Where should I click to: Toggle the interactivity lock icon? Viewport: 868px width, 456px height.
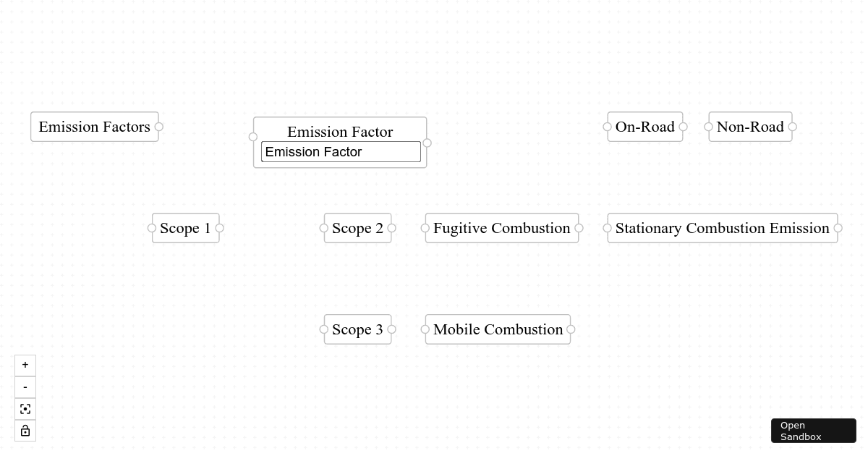coord(25,431)
